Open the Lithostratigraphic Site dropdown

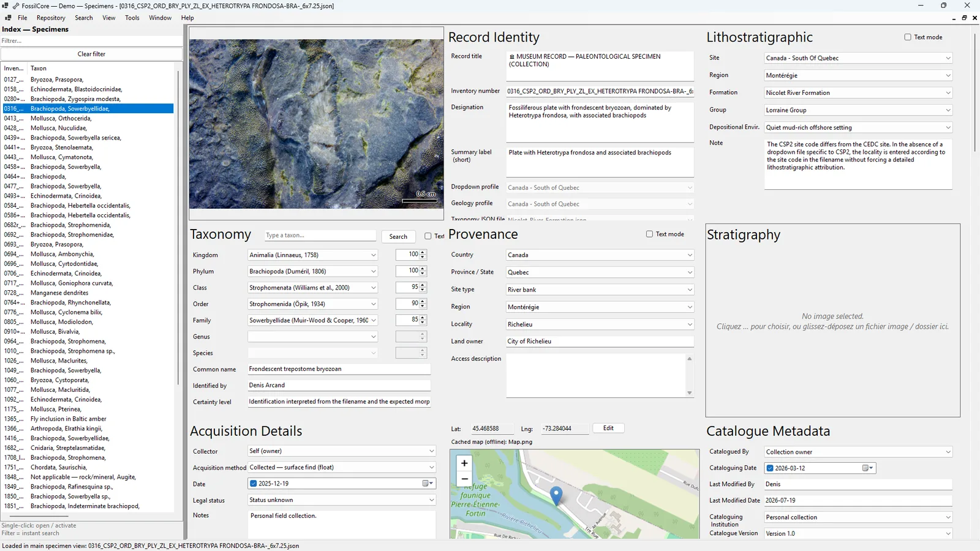pos(858,58)
